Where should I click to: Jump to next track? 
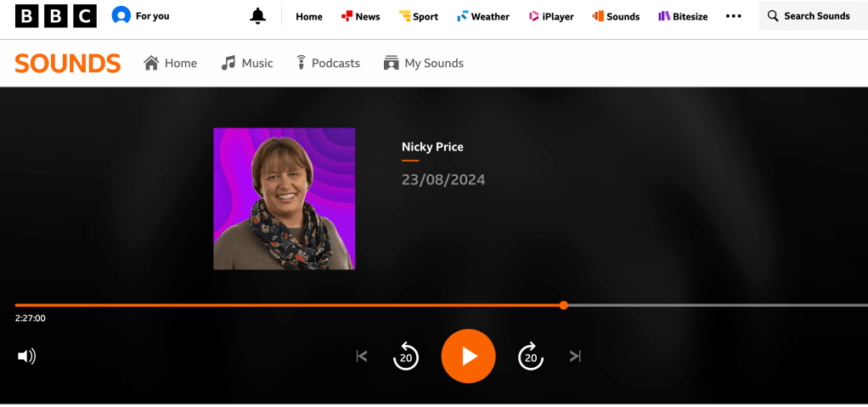tap(575, 356)
